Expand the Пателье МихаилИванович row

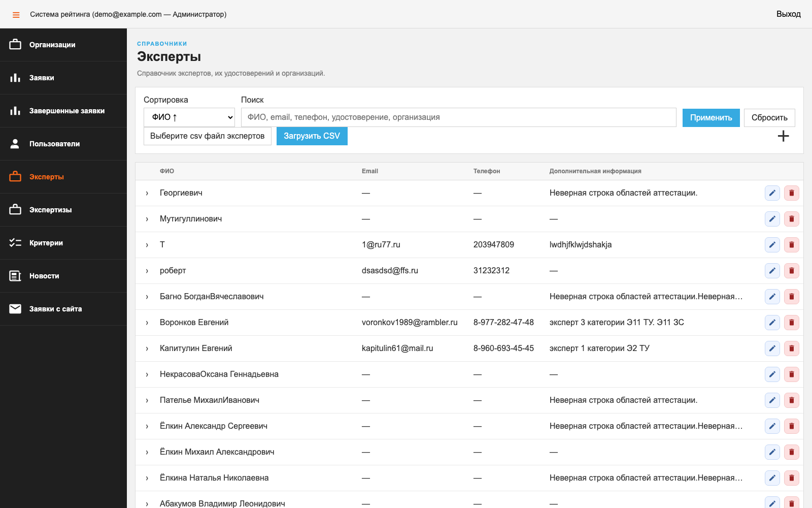147,401
